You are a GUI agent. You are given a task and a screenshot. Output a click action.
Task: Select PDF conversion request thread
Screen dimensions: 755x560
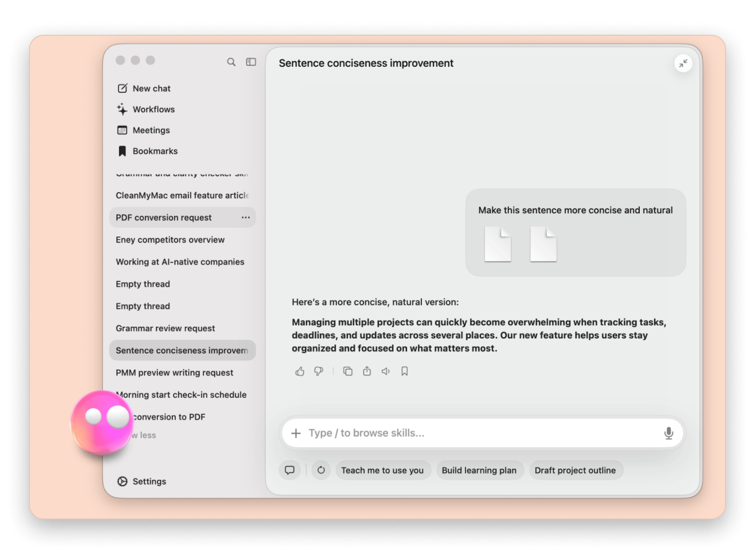(x=182, y=218)
